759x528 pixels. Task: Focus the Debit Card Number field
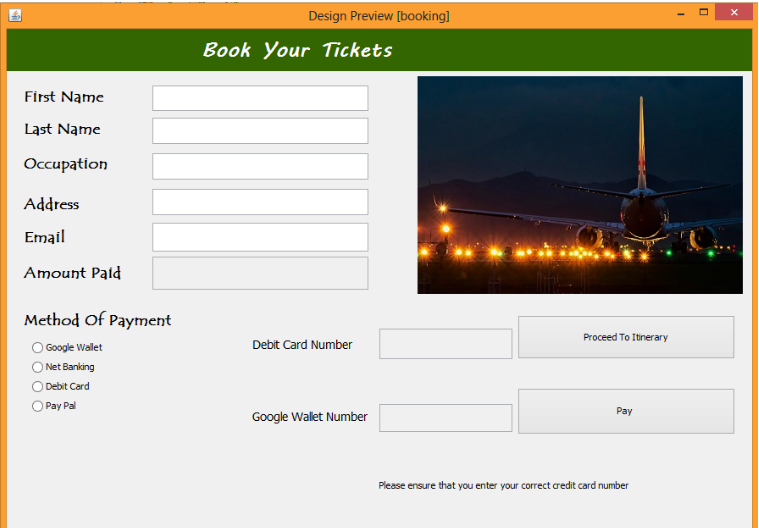coord(445,344)
